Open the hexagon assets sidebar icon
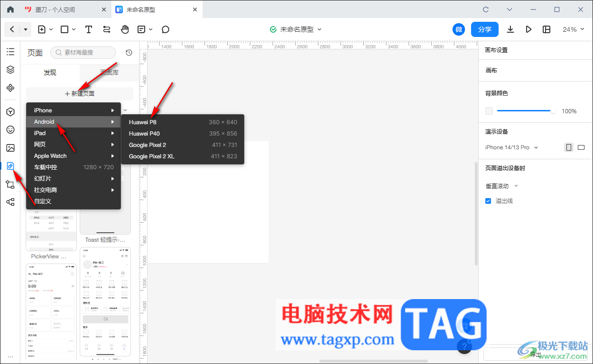The width and height of the screenshot is (593, 364). pos(10,112)
